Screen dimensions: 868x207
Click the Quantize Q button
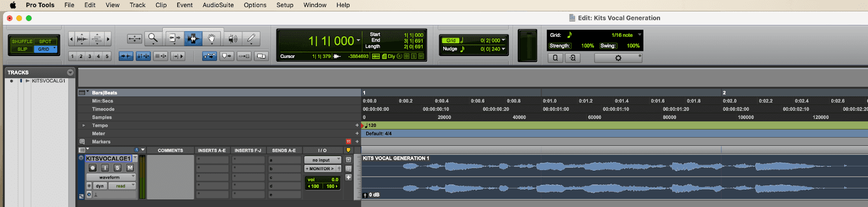(555, 57)
